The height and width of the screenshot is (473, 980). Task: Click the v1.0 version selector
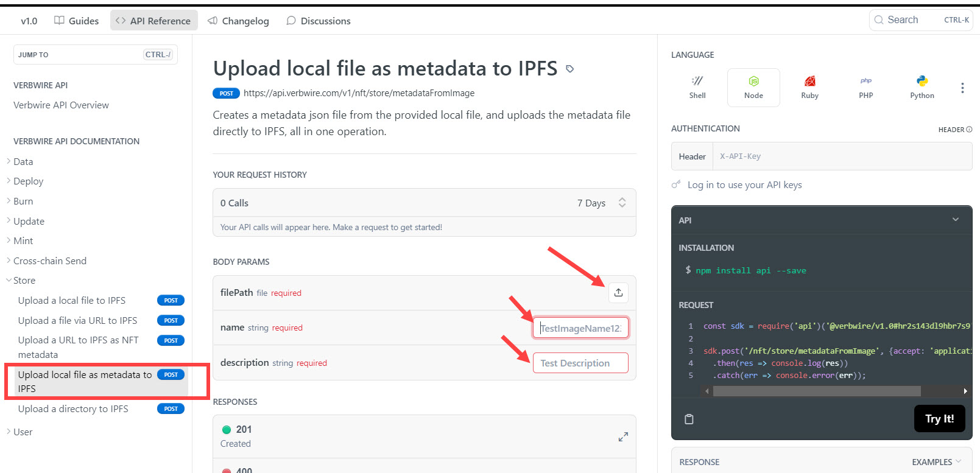[29, 21]
